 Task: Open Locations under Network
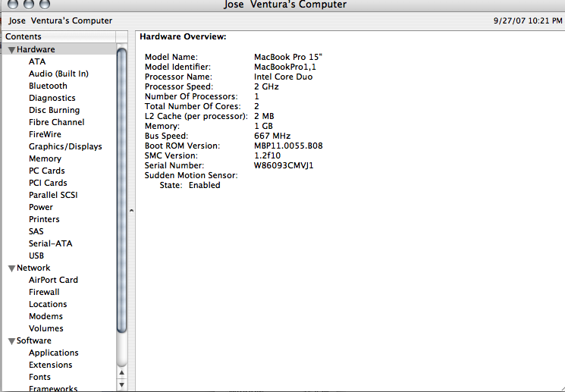click(48, 304)
